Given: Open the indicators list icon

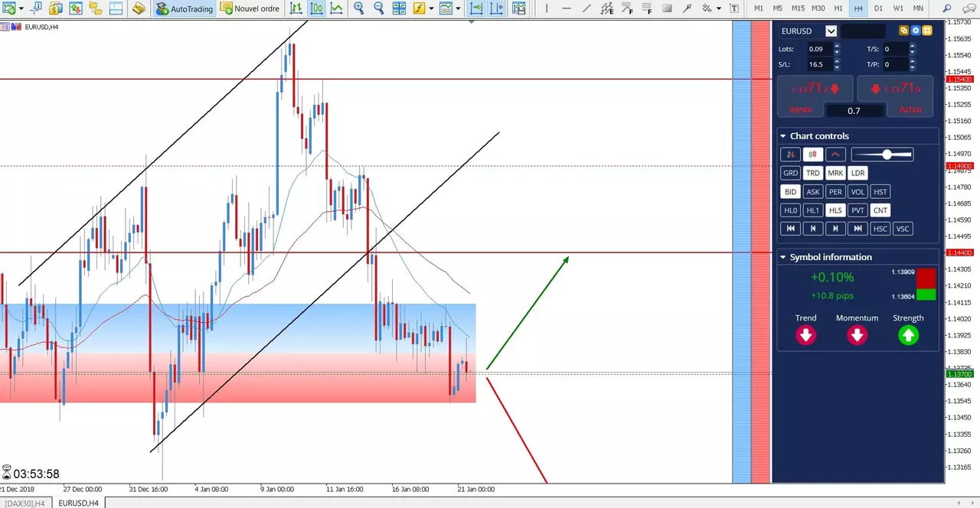Looking at the screenshot, I should coord(419,8).
